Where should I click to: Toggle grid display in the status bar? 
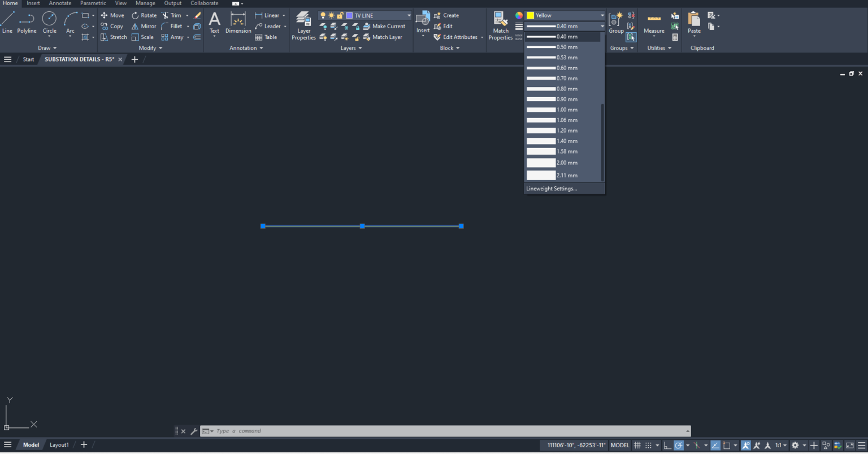coord(637,445)
